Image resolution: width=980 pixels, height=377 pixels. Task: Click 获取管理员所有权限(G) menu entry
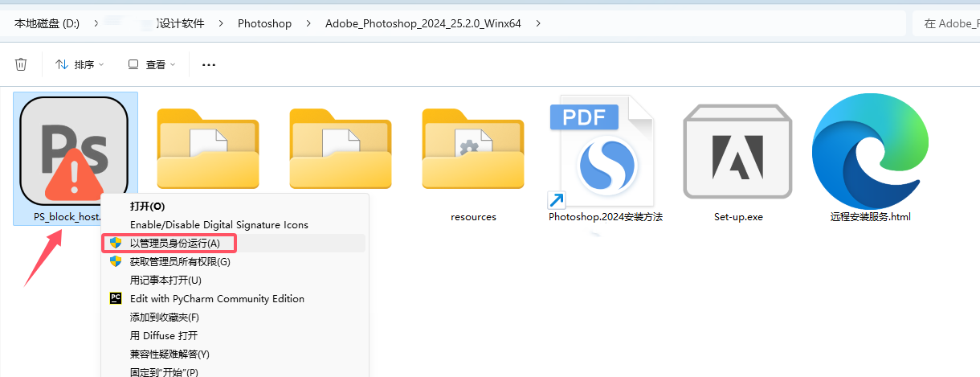pyautogui.click(x=180, y=261)
